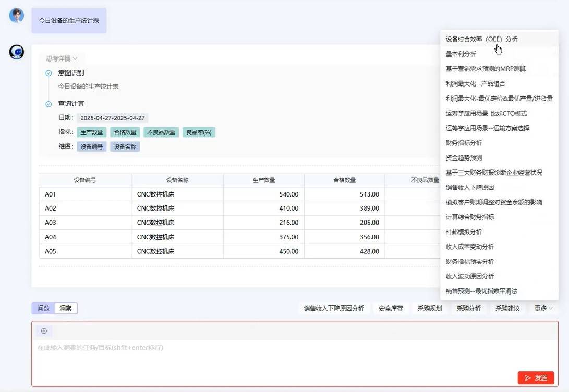Click the 查询计算 checkmark status icon
Screen dimensions: 569x392
point(49,104)
